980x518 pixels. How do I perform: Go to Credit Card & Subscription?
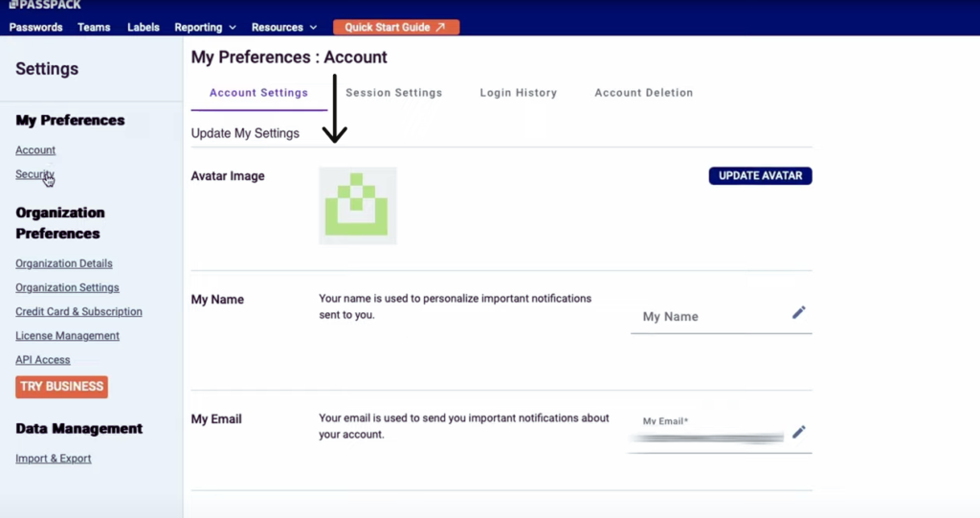78,311
